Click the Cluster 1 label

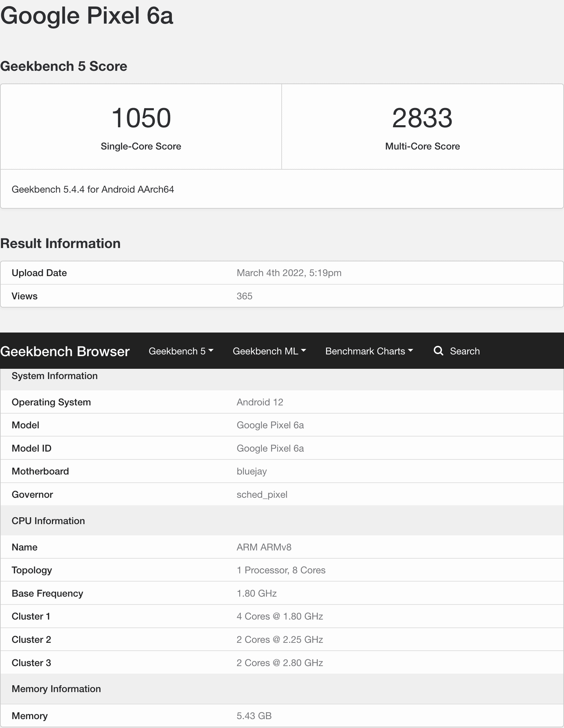(31, 616)
